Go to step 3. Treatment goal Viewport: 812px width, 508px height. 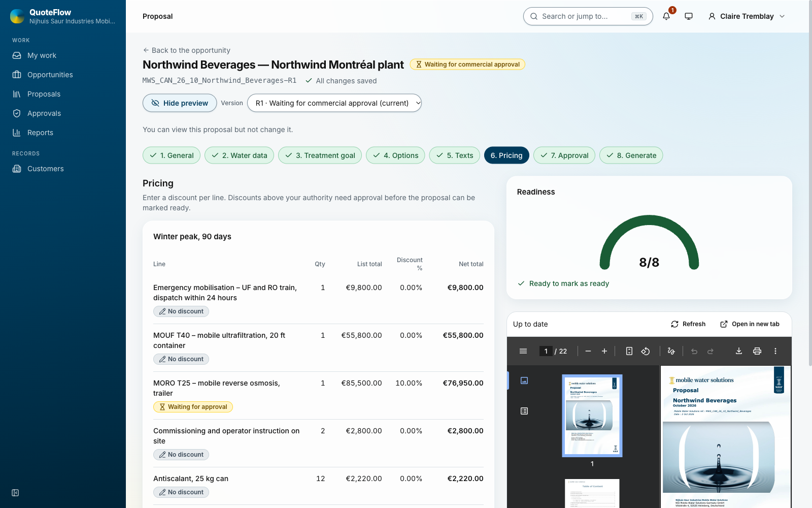point(320,155)
